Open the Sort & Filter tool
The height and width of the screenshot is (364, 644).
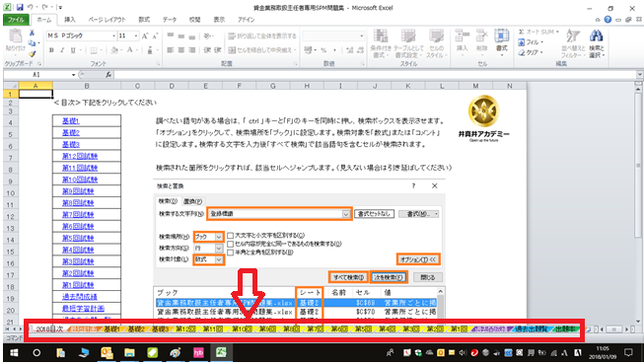click(573, 43)
